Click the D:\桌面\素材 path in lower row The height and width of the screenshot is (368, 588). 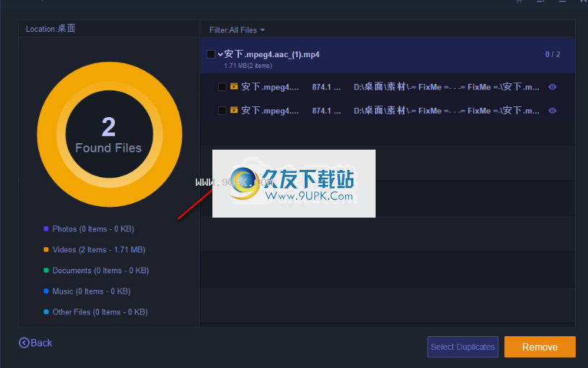446,111
